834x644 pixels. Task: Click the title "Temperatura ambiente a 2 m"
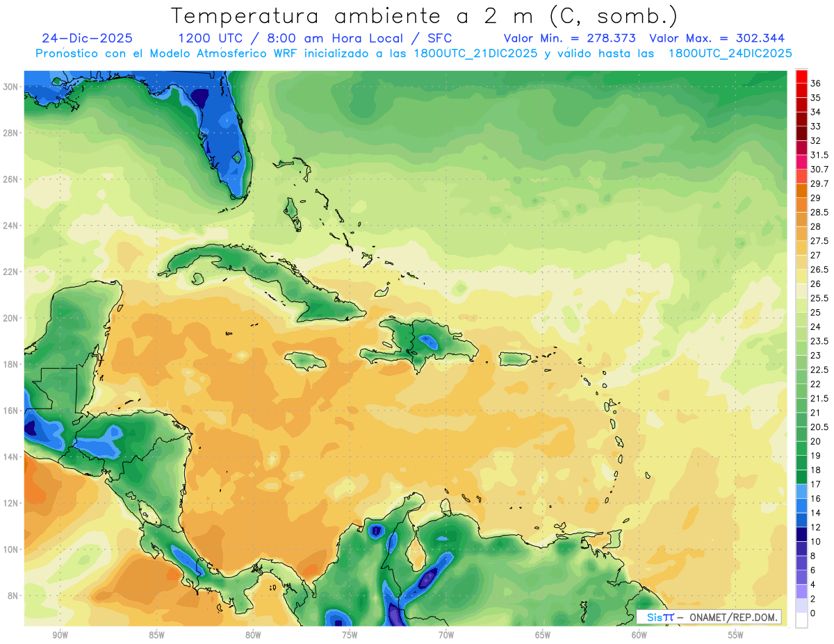coord(354,16)
